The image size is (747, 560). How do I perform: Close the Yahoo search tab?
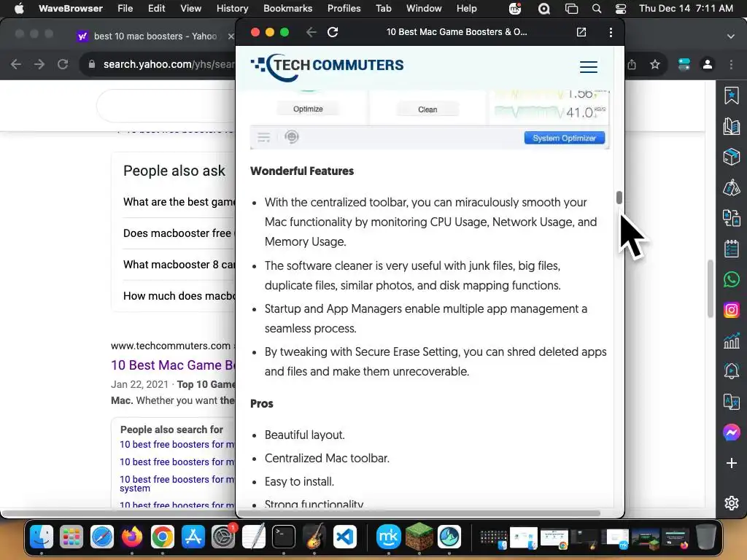(231, 36)
